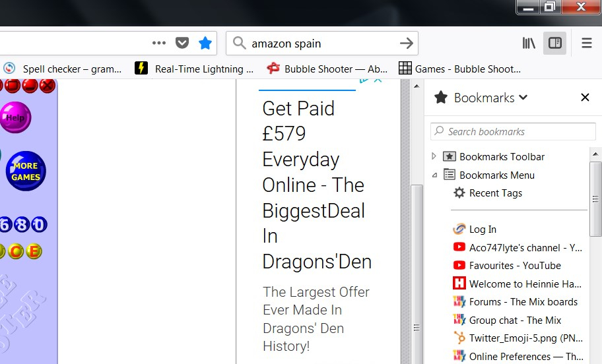The height and width of the screenshot is (364, 602).
Task: Open Bubble Shooter — Ab... bookmark
Action: pos(327,69)
